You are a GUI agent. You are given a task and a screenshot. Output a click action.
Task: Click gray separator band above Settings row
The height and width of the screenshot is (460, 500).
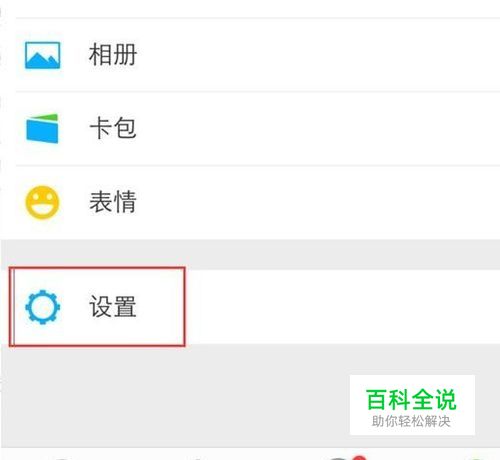pyautogui.click(x=250, y=254)
